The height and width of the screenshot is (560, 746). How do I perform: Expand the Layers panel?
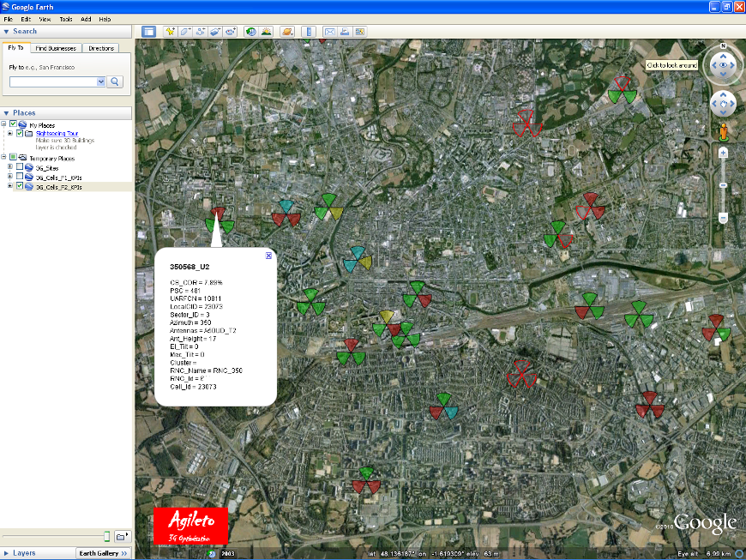tap(7, 553)
